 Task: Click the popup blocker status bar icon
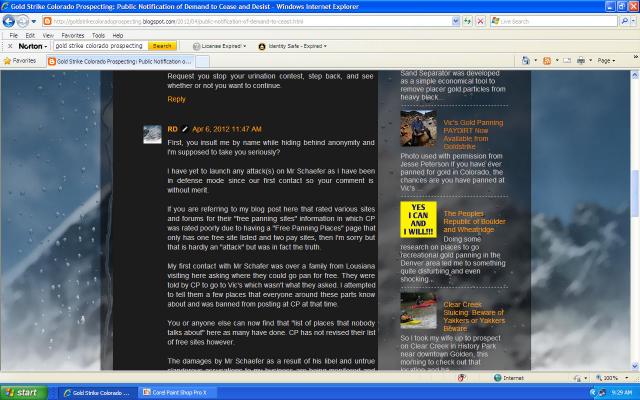pyautogui.click(x=462, y=378)
